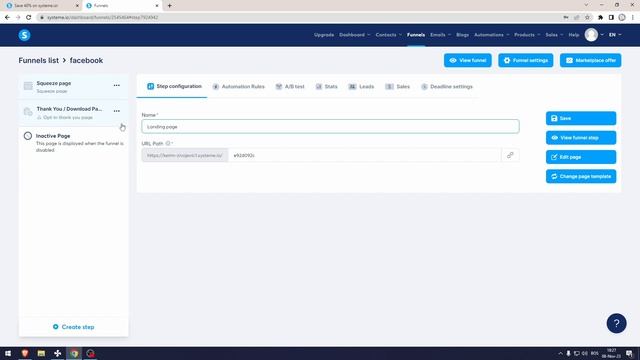Switch to the Sales tab in step settings
The height and width of the screenshot is (360, 640).
(398, 87)
